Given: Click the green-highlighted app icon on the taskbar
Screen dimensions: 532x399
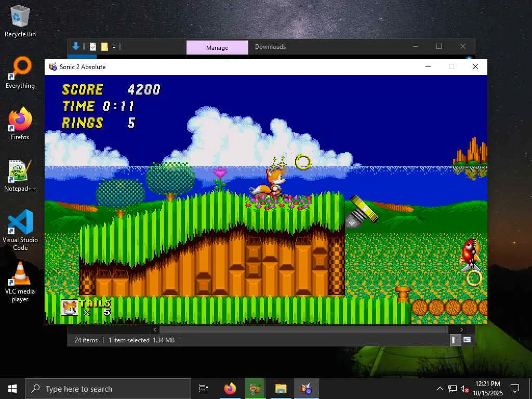Looking at the screenshot, I should 255,389.
